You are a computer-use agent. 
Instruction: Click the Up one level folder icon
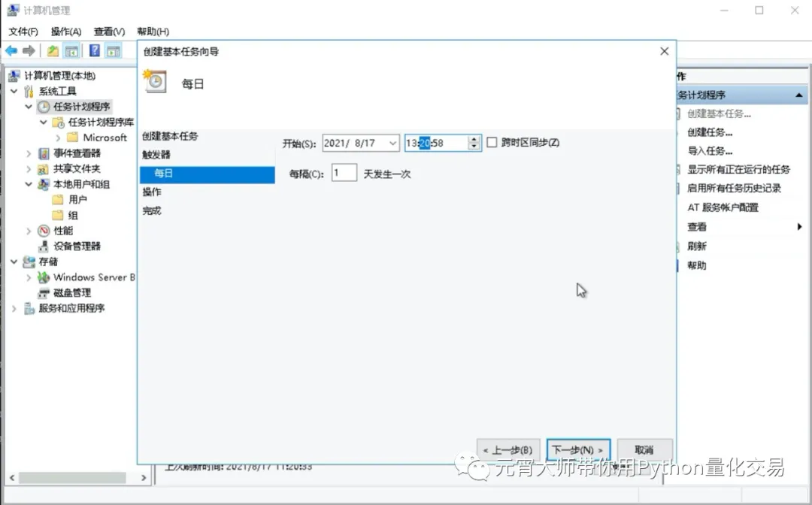[x=53, y=50]
